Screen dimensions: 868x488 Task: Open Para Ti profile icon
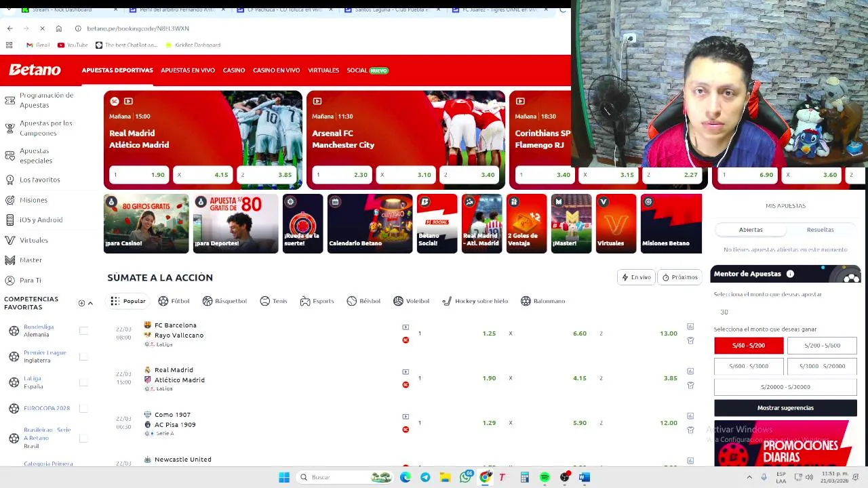[9, 280]
